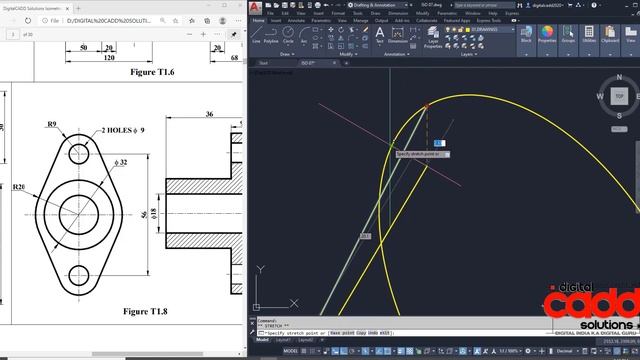Viewport: 640px width, 360px height.
Task: Click the current layer color swatch in the layer dropdown
Action: click(468, 30)
